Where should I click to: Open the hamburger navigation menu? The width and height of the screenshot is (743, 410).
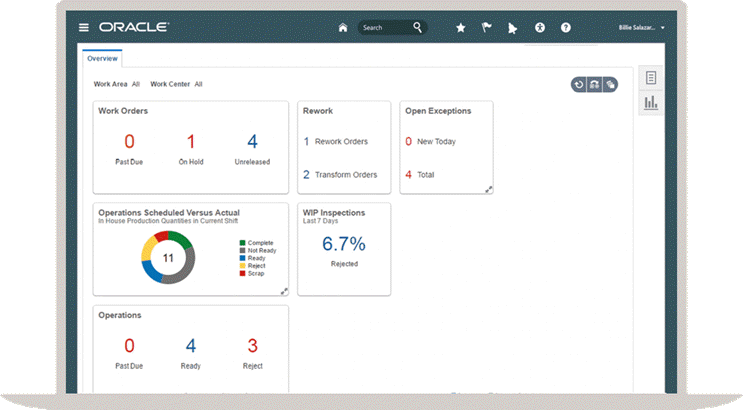click(x=84, y=28)
